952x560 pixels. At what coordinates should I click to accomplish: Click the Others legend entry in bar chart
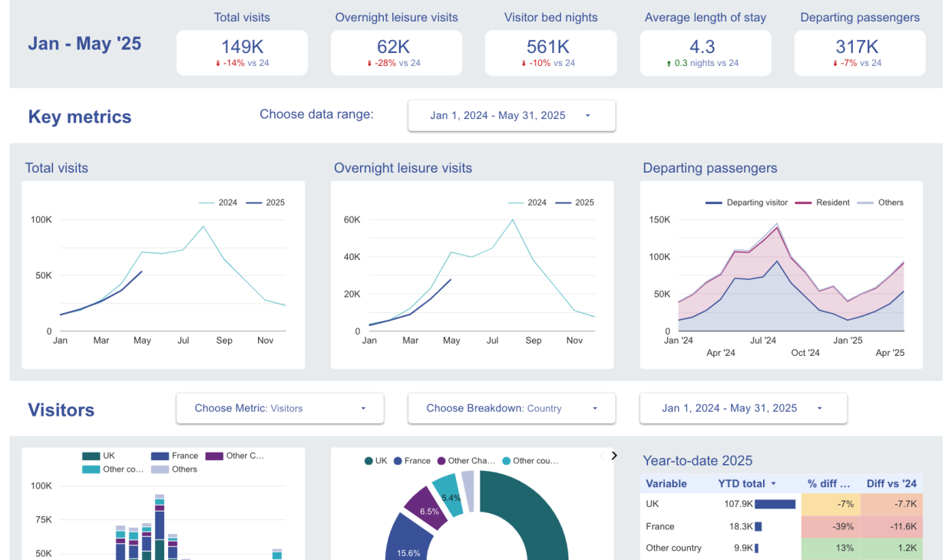pyautogui.click(x=174, y=469)
